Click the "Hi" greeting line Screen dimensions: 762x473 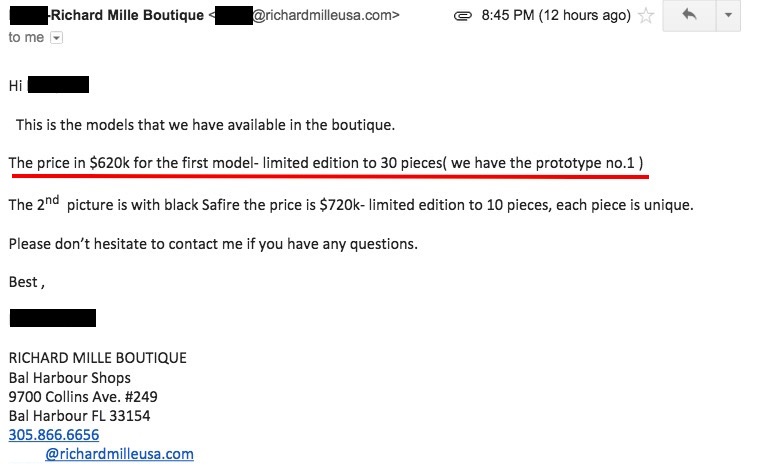click(16, 85)
